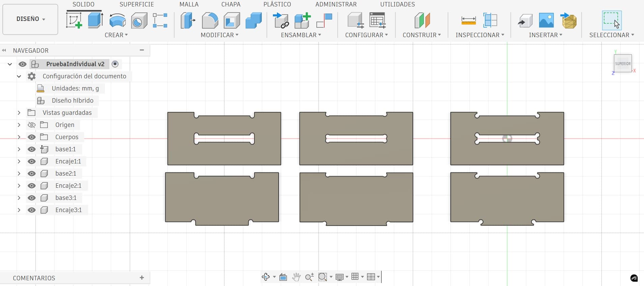Switch to the MALLA tab
Image resolution: width=644 pixels, height=286 pixels.
coord(189,4)
